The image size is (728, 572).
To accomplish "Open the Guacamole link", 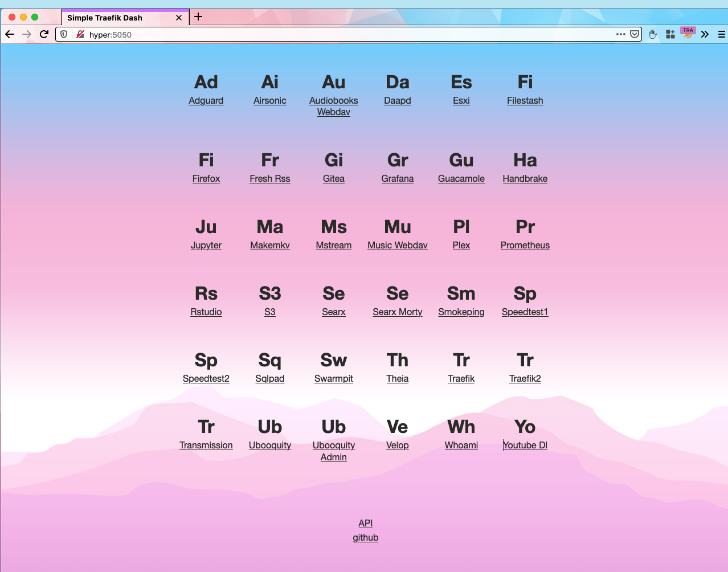I will click(461, 178).
